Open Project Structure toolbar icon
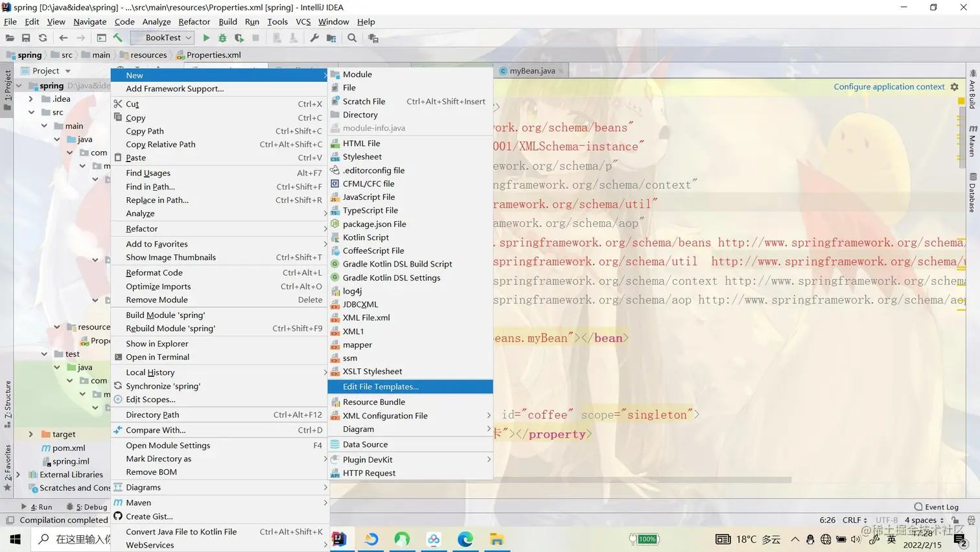980x552 pixels. pyautogui.click(x=331, y=38)
